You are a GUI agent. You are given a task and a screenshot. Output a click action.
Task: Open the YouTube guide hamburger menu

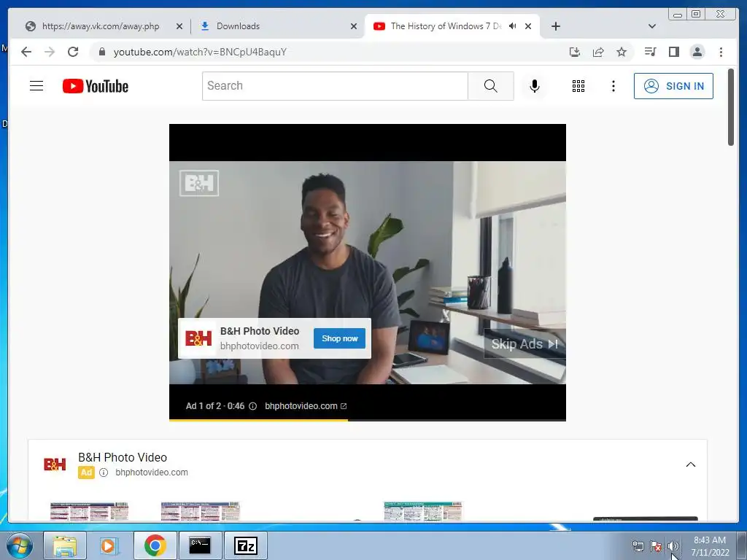click(x=36, y=86)
